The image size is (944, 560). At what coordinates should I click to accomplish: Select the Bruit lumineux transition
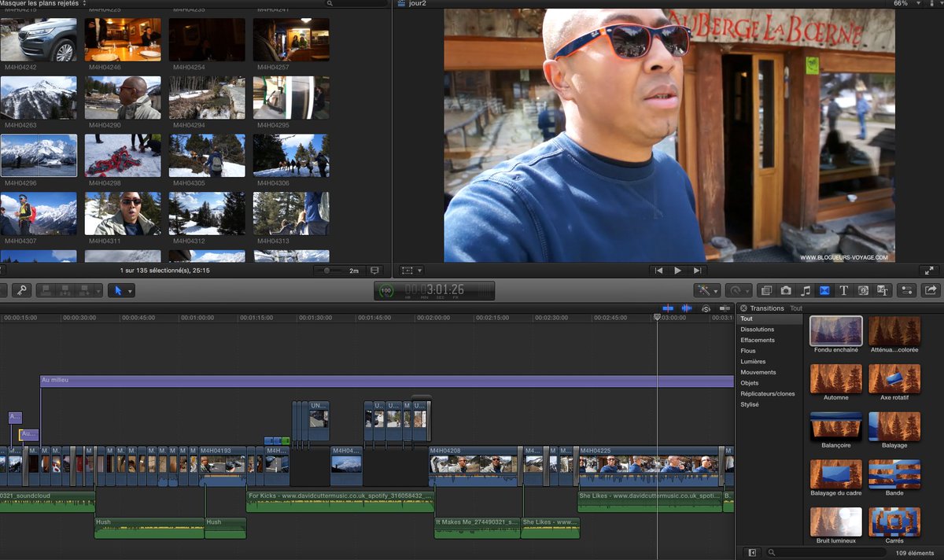coord(836,522)
